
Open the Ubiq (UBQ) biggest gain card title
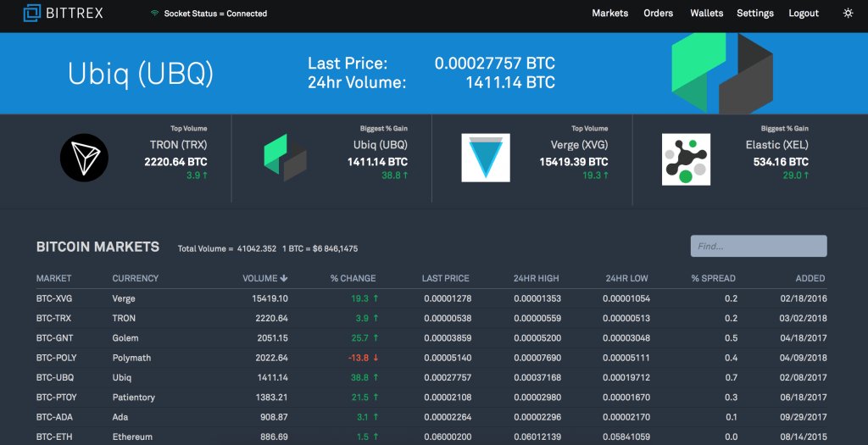pyautogui.click(x=381, y=145)
